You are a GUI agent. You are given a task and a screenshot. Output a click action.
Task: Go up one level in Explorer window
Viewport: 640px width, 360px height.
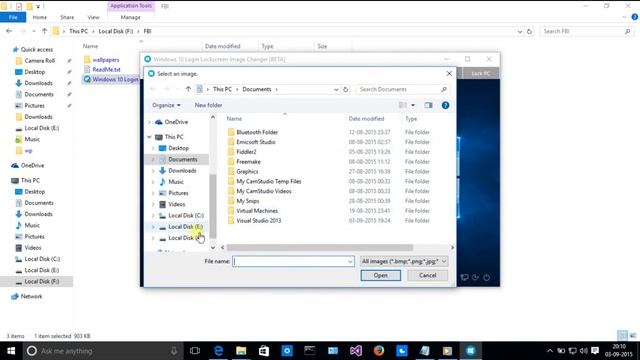(44, 31)
